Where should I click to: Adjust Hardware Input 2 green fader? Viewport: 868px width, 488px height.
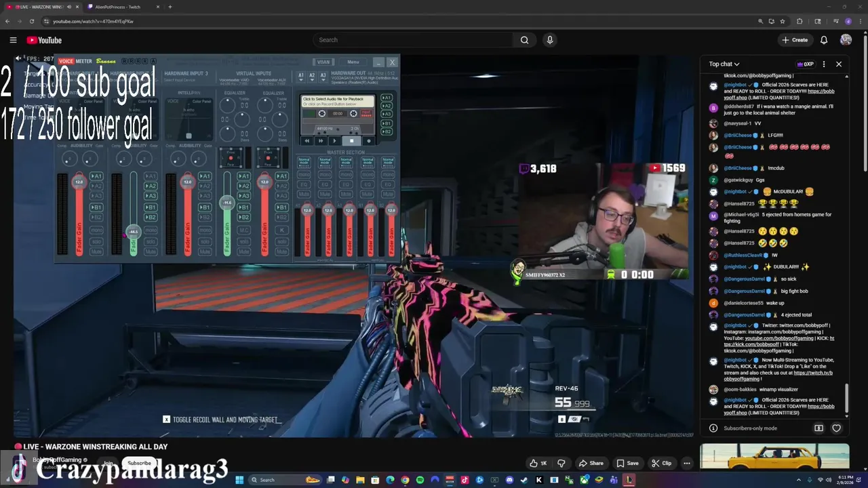pos(134,232)
